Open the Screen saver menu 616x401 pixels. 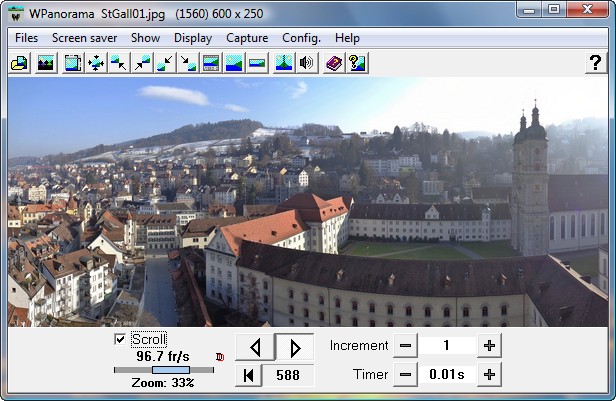pos(84,38)
